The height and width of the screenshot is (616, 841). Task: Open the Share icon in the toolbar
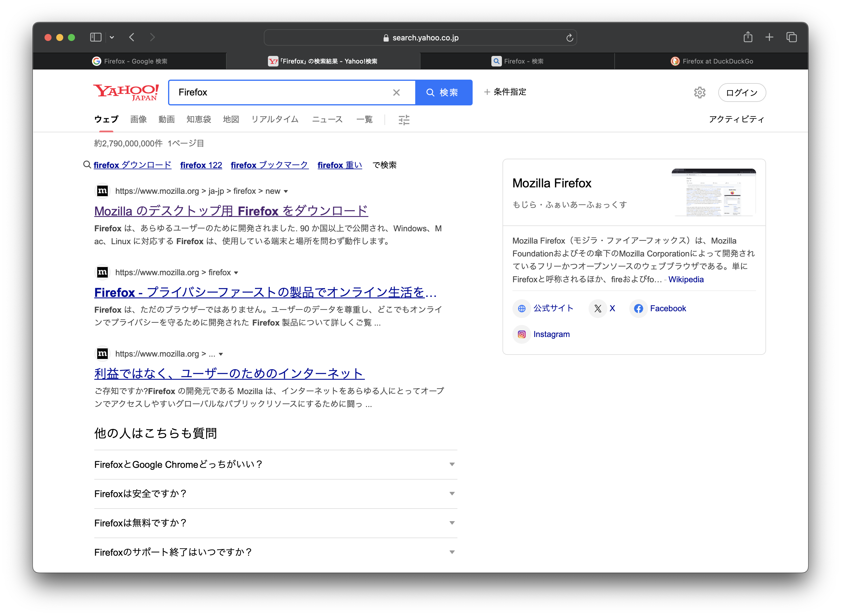point(748,37)
